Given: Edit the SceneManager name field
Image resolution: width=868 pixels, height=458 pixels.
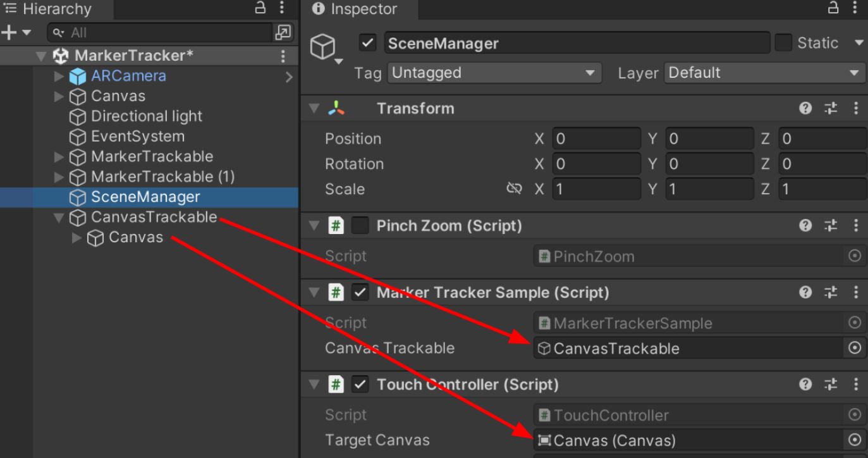Looking at the screenshot, I should click(577, 43).
